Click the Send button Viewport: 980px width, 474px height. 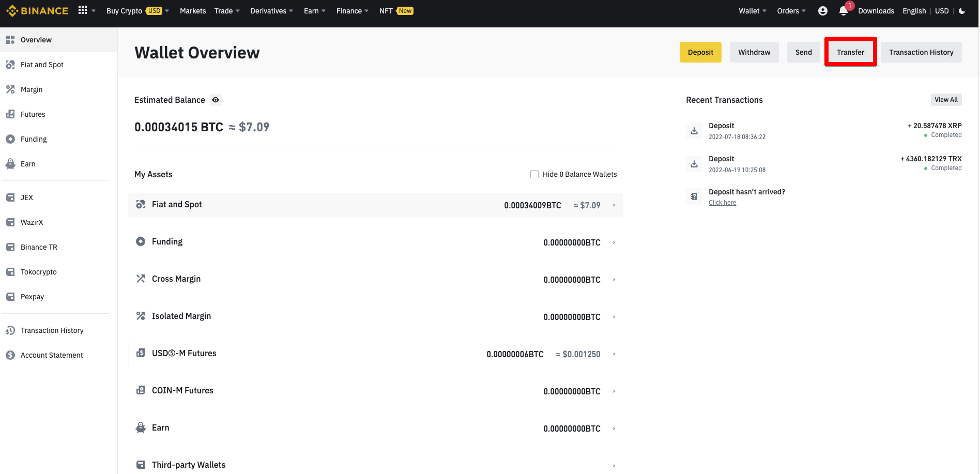pyautogui.click(x=803, y=52)
